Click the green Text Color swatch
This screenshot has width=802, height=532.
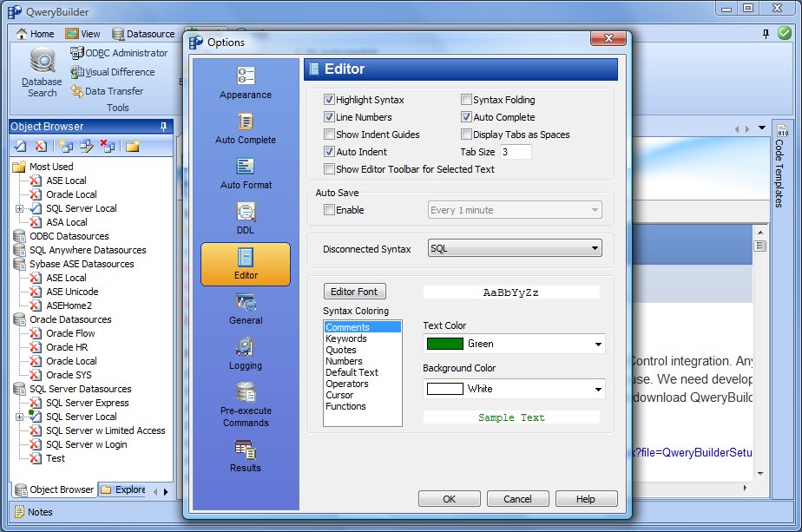[x=444, y=344]
